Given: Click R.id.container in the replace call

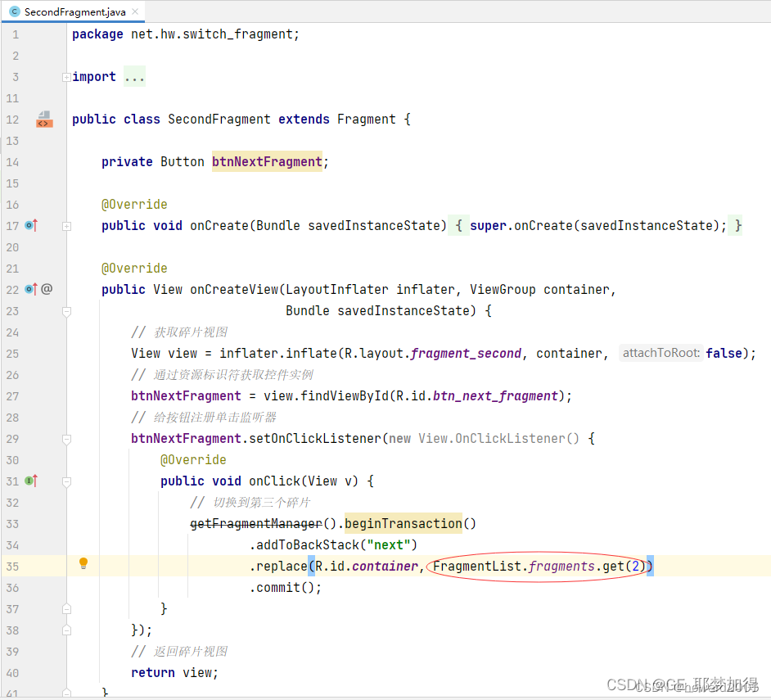Looking at the screenshot, I should (x=367, y=567).
